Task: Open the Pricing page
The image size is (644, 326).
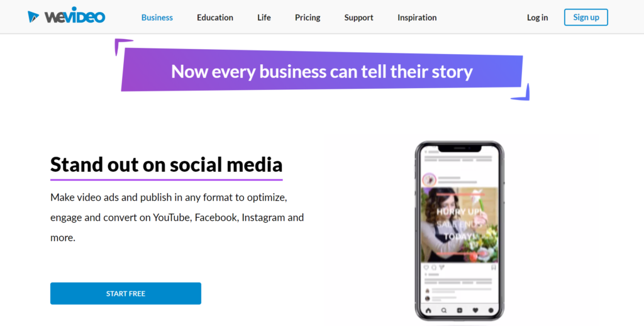Action: click(308, 18)
